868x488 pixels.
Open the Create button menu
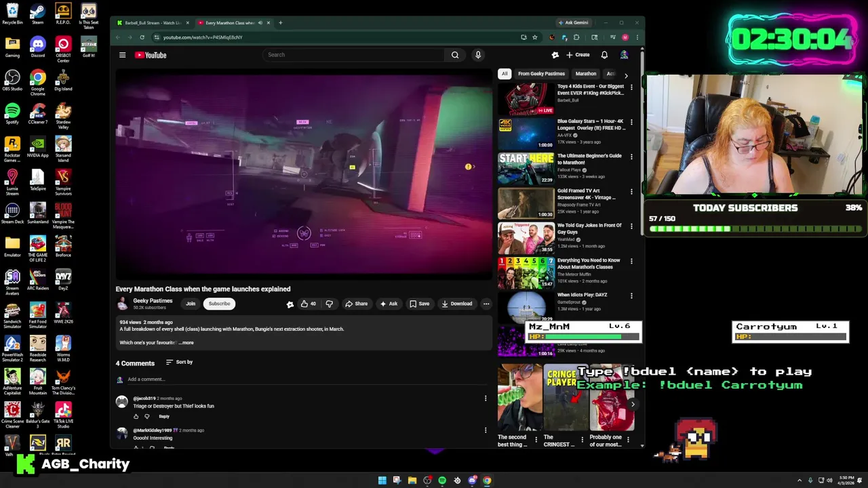[x=578, y=55]
